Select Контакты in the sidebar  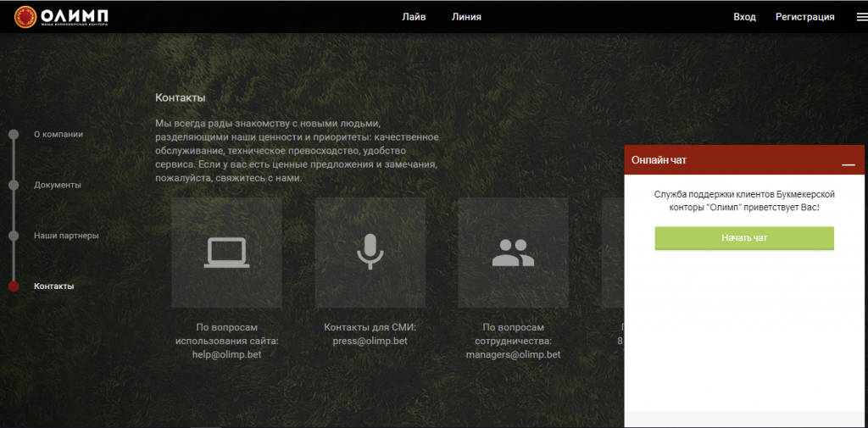click(53, 286)
